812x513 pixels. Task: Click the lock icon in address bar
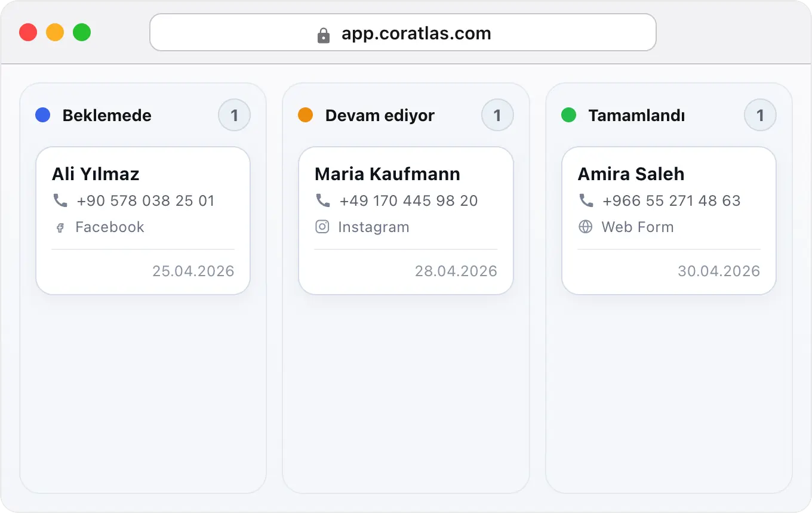324,35
